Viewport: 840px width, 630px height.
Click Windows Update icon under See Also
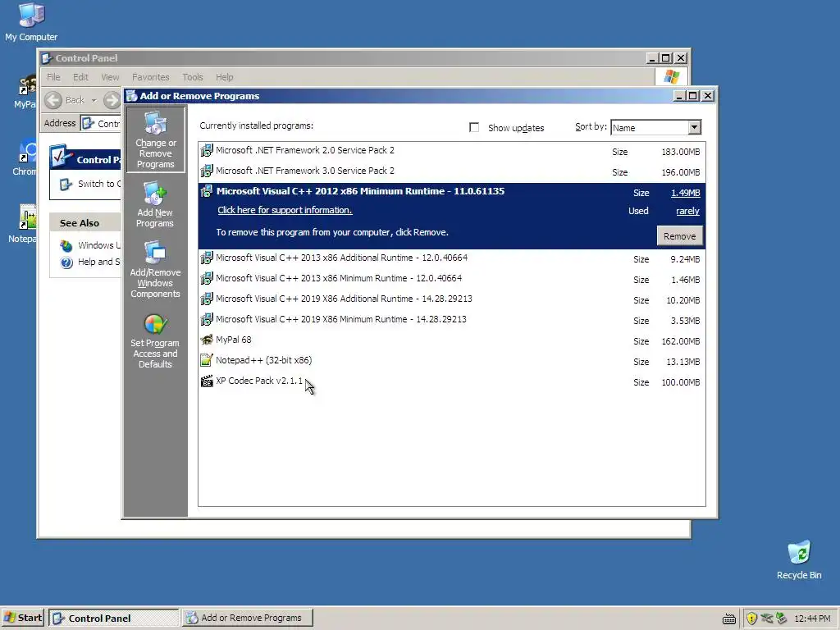[66, 246]
